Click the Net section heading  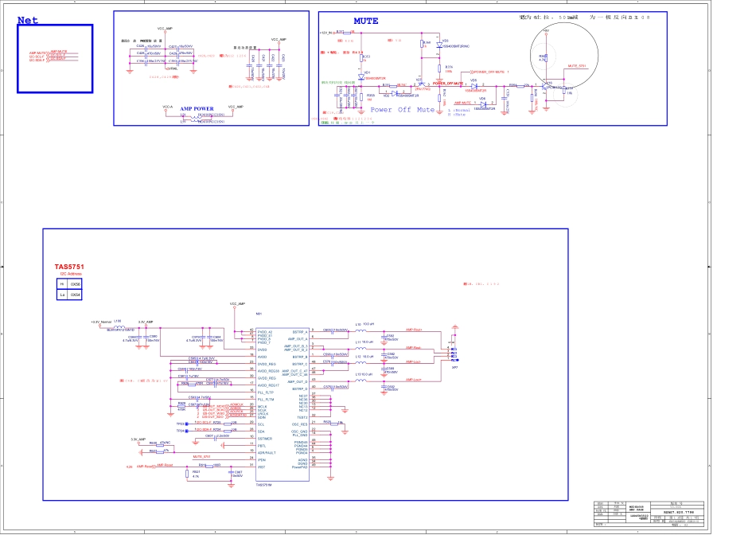click(x=28, y=21)
